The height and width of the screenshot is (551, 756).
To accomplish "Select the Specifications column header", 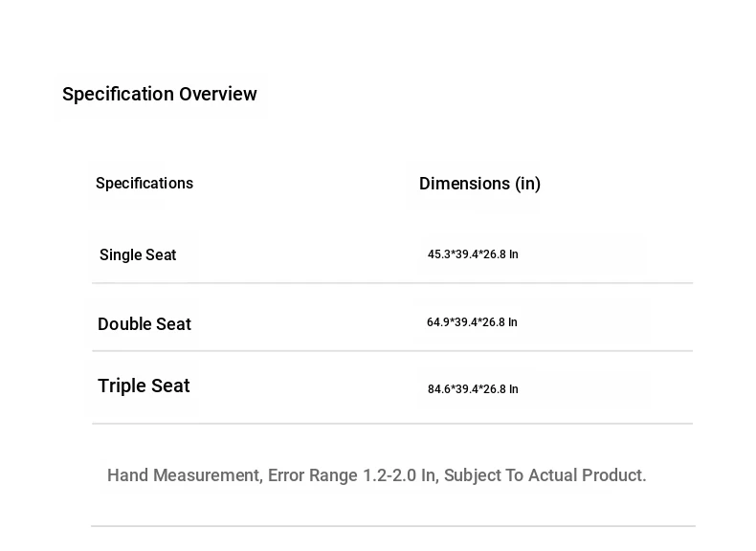I will [145, 184].
